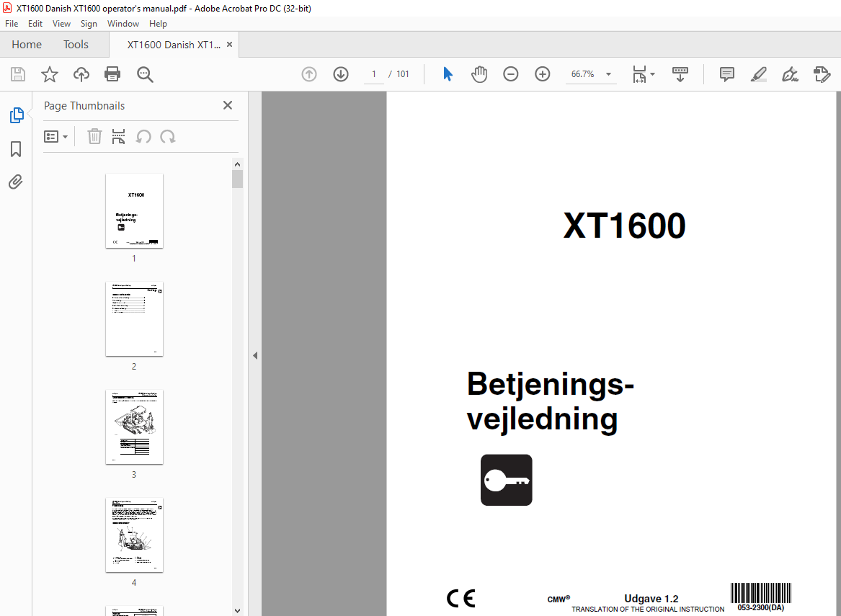Open the Attachments paperclip icon
Viewport: 841px width, 616px height.
click(16, 182)
